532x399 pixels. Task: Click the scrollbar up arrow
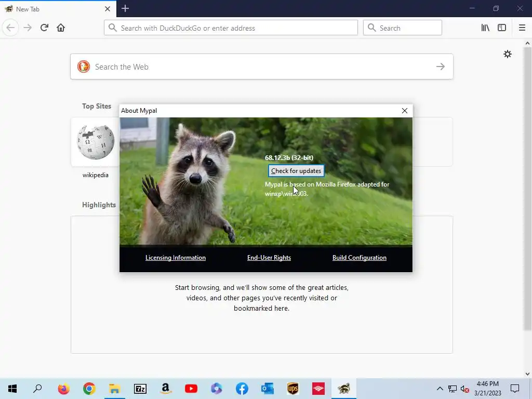click(x=527, y=43)
